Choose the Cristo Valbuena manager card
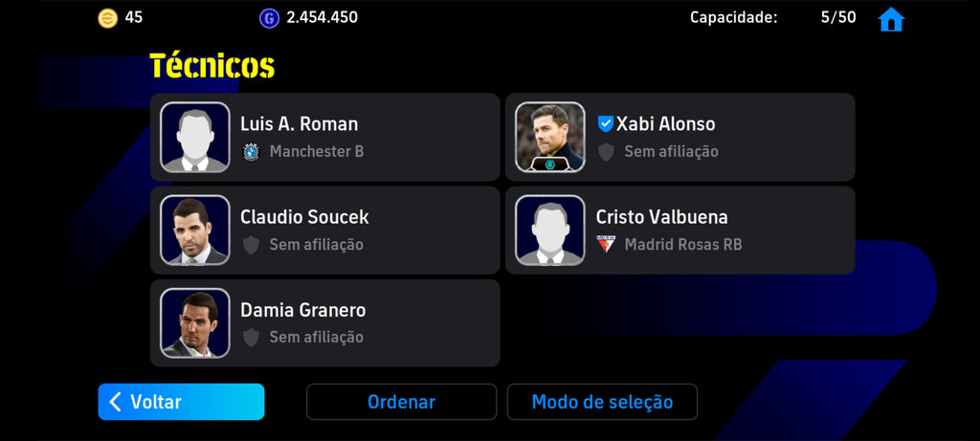 click(x=680, y=230)
